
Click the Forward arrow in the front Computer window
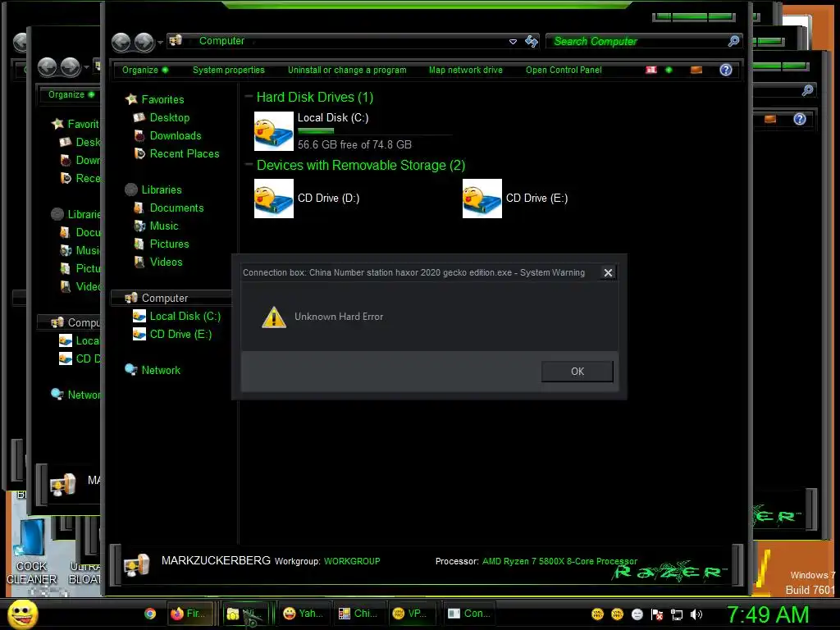[x=144, y=42]
